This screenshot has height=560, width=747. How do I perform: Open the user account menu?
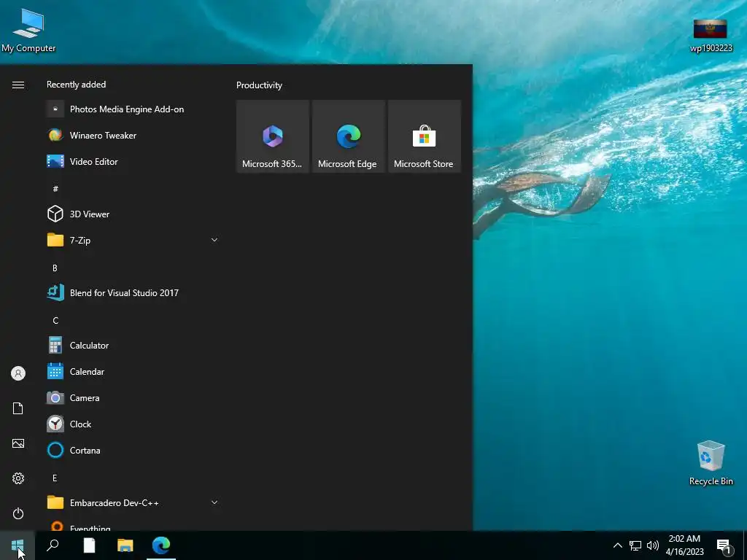(18, 373)
